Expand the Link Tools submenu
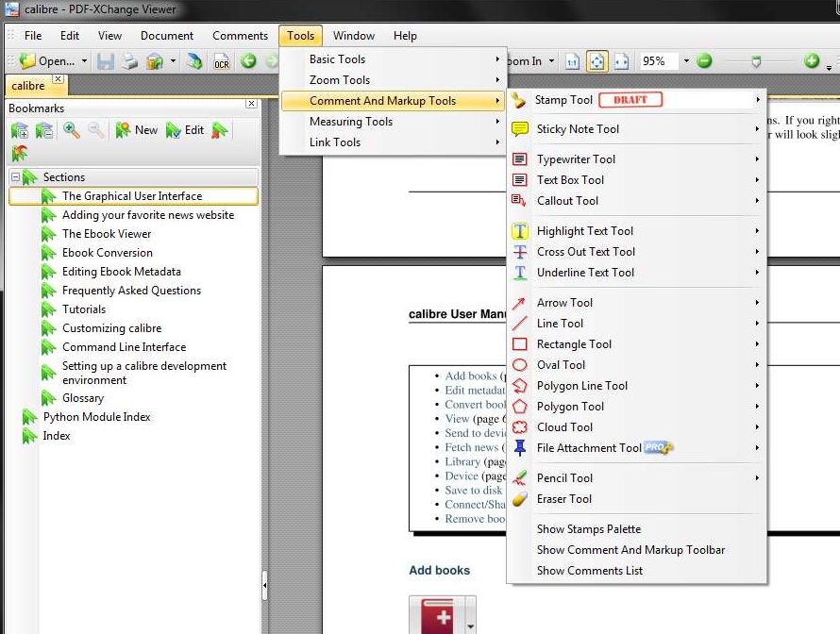 coord(394,142)
